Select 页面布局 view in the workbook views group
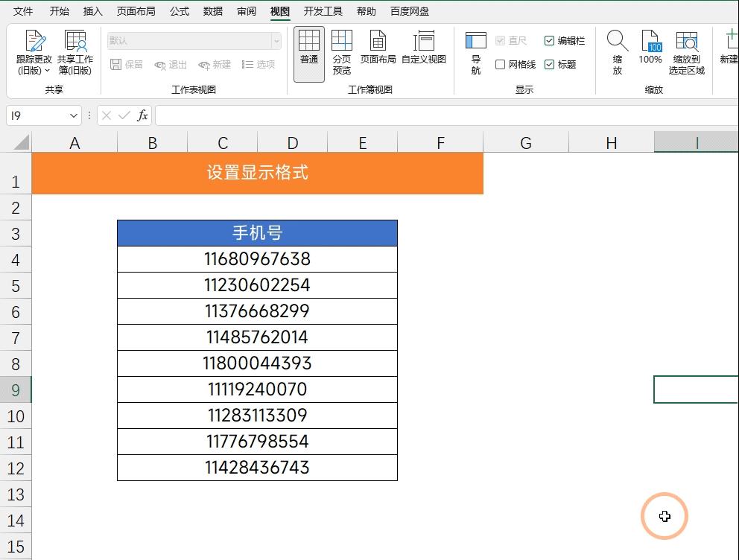This screenshot has width=739, height=560. coord(378,51)
